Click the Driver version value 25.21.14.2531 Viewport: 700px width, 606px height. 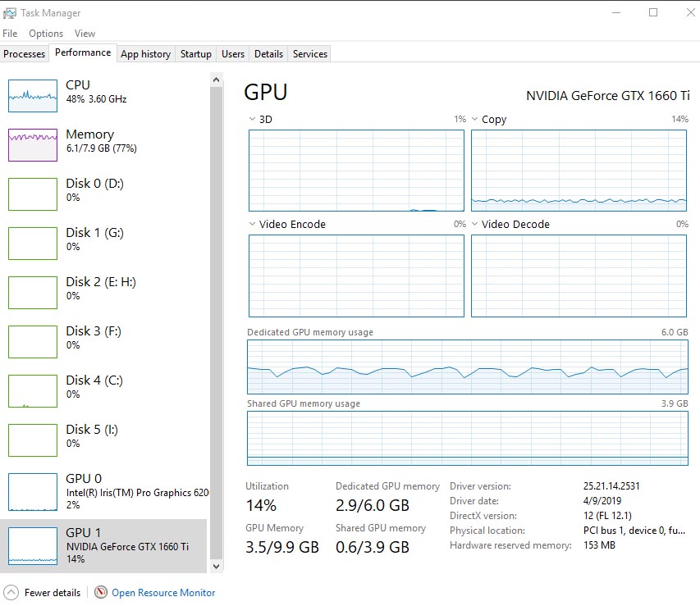pos(611,486)
